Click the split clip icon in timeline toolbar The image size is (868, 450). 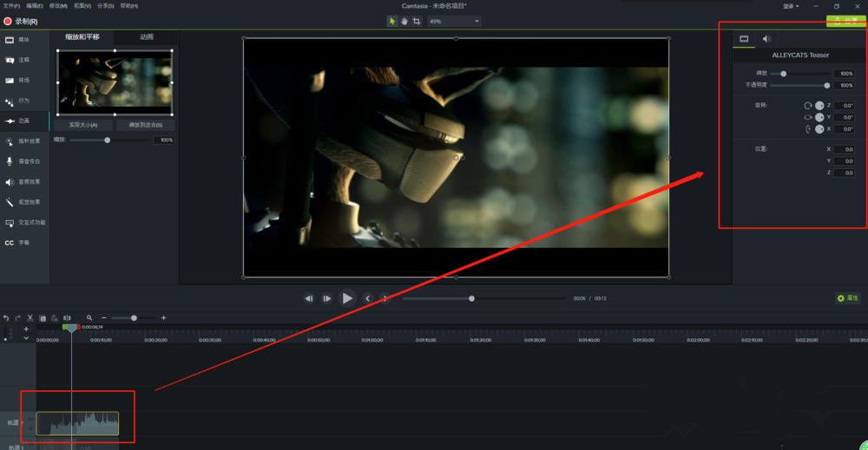pos(67,318)
